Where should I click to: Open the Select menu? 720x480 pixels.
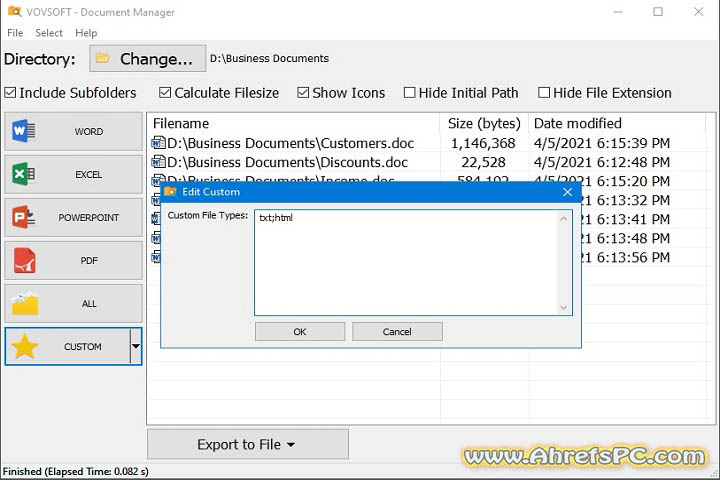[49, 33]
